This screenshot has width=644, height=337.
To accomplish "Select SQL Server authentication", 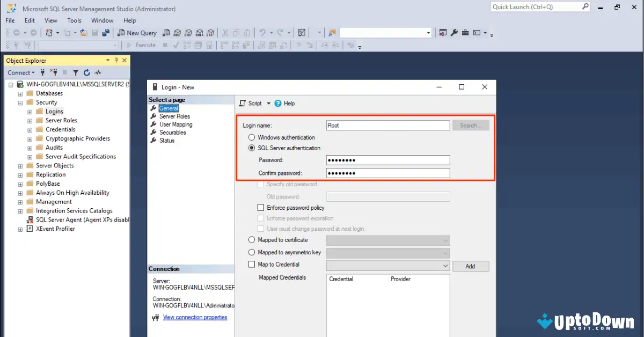I will (x=252, y=148).
